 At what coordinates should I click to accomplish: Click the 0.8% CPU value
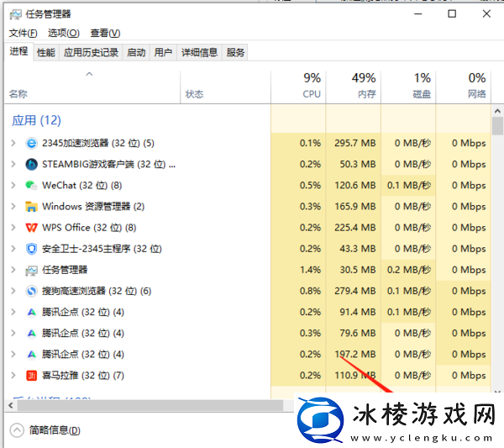click(x=310, y=291)
